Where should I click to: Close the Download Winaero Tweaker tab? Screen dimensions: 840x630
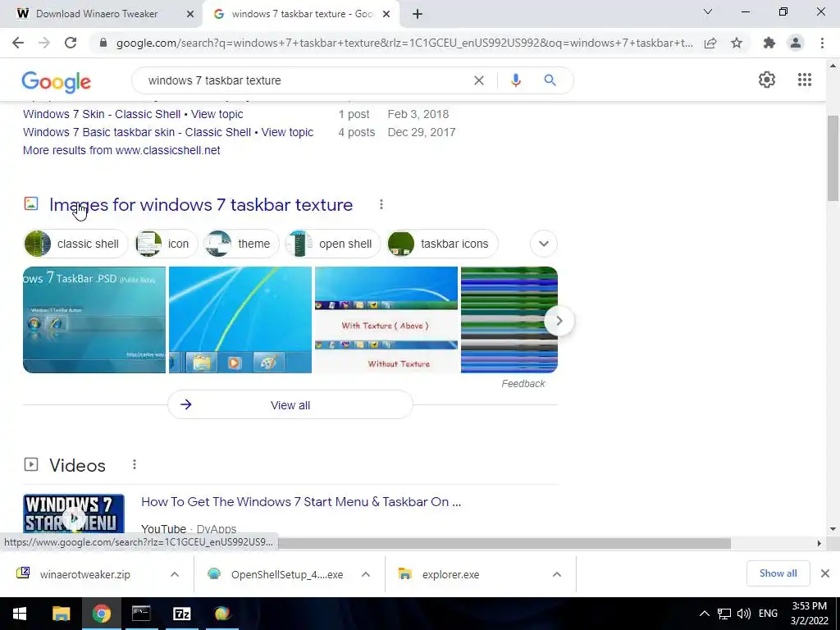pyautogui.click(x=189, y=15)
